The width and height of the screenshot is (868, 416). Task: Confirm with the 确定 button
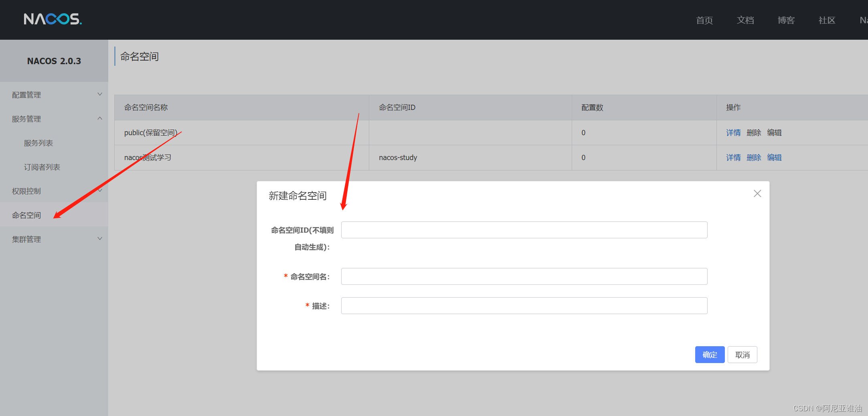[x=710, y=355]
